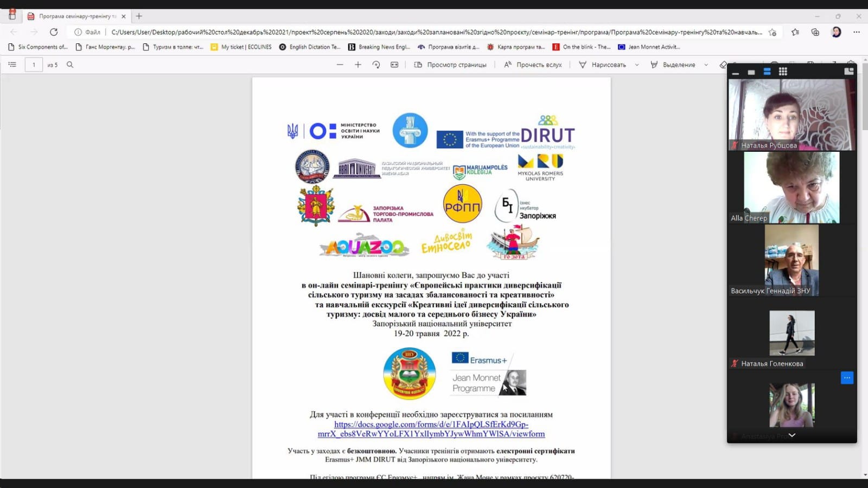Select the Zoom vertical strip view
868x488 pixels.
tap(767, 72)
